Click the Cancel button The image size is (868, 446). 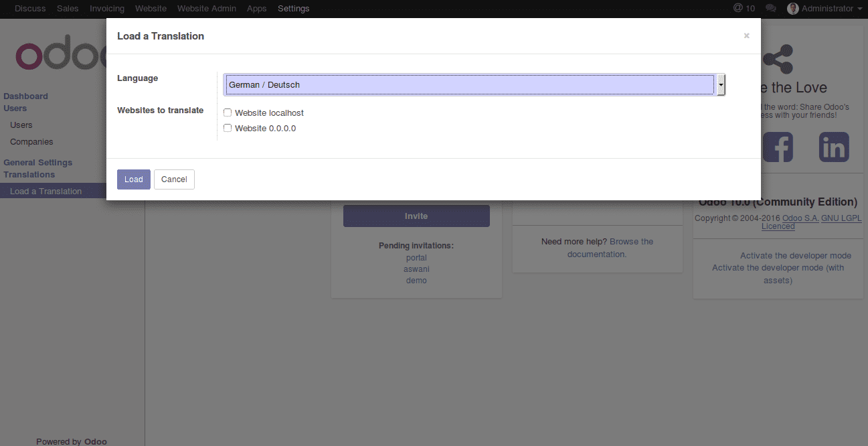[174, 179]
